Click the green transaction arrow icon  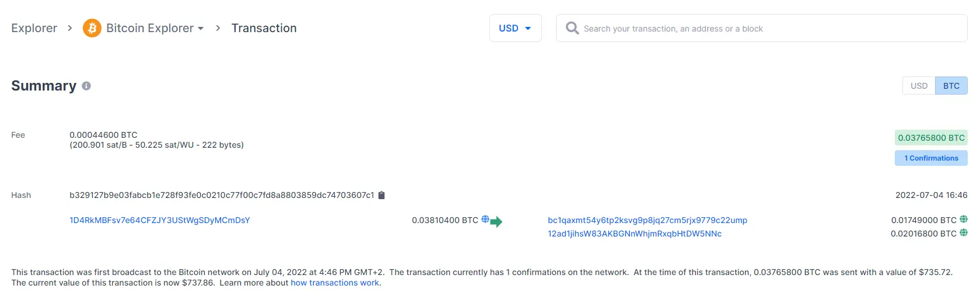(x=496, y=221)
